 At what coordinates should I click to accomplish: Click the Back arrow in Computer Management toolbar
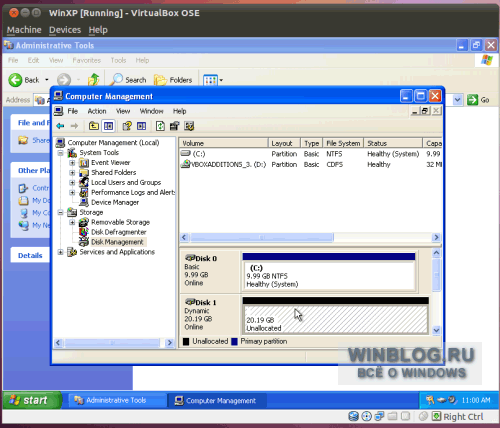pos(60,126)
